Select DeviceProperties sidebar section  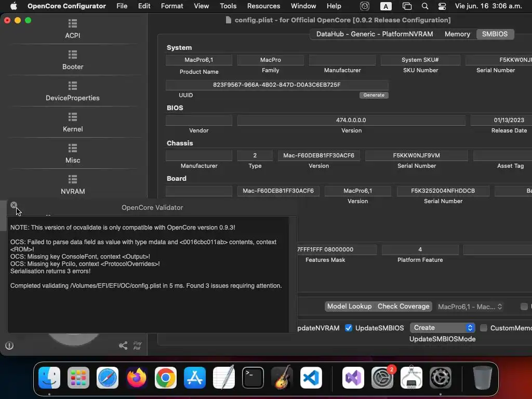point(73,91)
